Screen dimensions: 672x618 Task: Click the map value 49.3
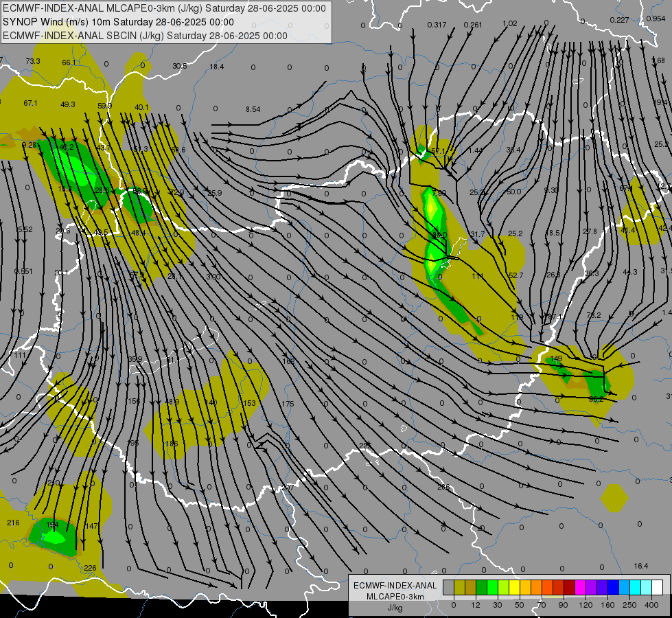pos(68,104)
